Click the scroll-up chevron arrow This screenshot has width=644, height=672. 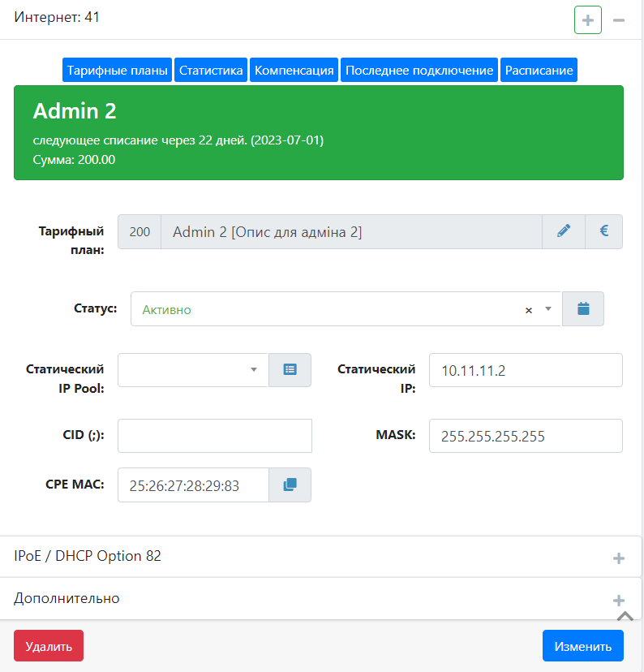pyautogui.click(x=625, y=617)
